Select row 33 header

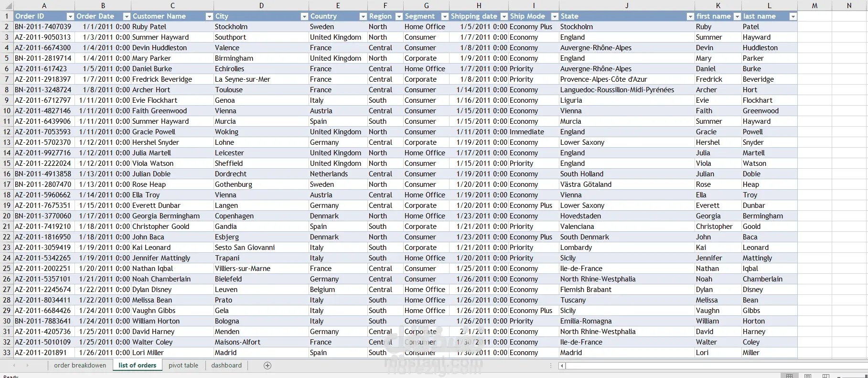(7, 353)
